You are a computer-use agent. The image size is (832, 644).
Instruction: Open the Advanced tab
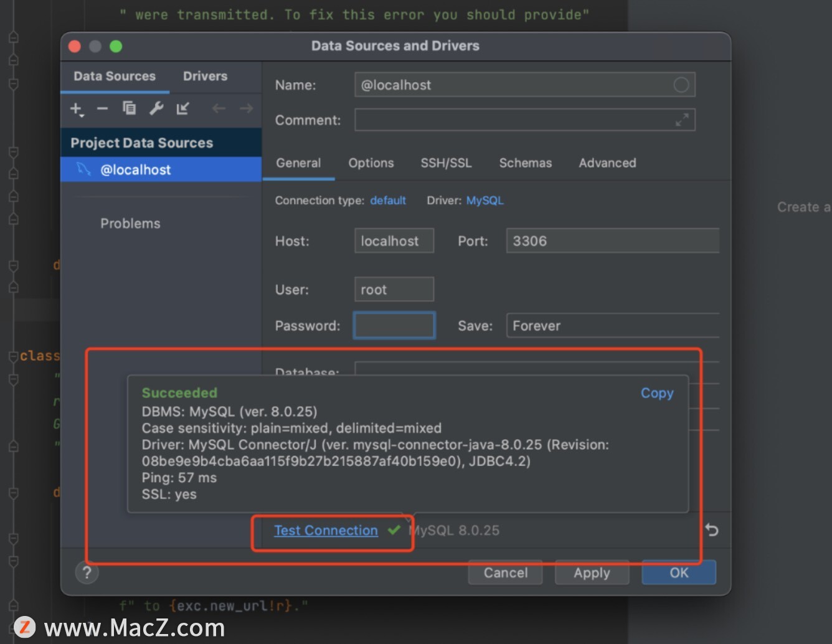(x=608, y=163)
